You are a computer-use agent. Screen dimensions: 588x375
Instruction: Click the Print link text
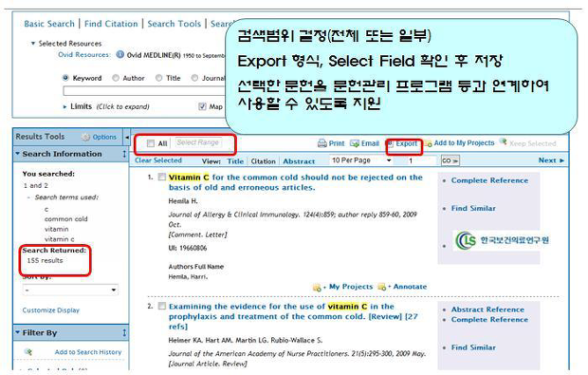[x=337, y=143]
